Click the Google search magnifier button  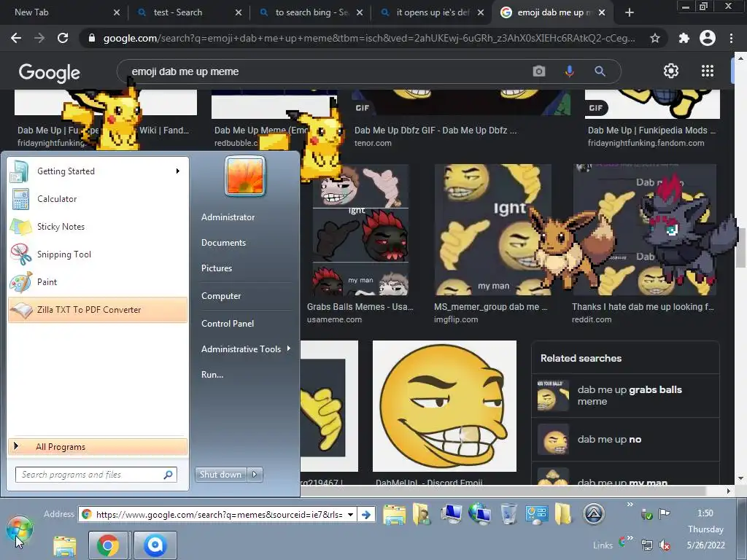coord(600,71)
